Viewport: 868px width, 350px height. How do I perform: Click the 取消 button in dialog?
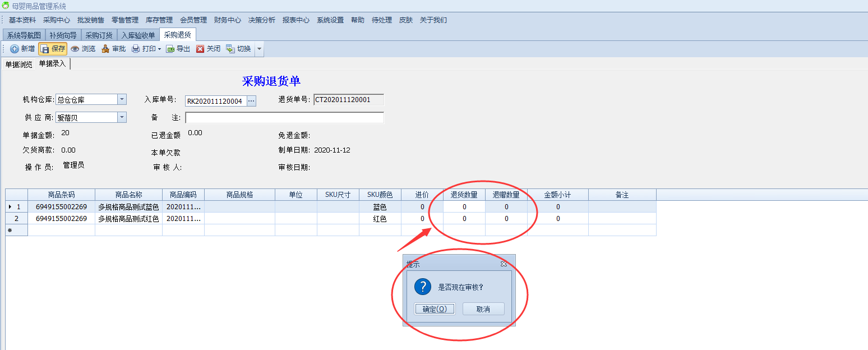(483, 309)
